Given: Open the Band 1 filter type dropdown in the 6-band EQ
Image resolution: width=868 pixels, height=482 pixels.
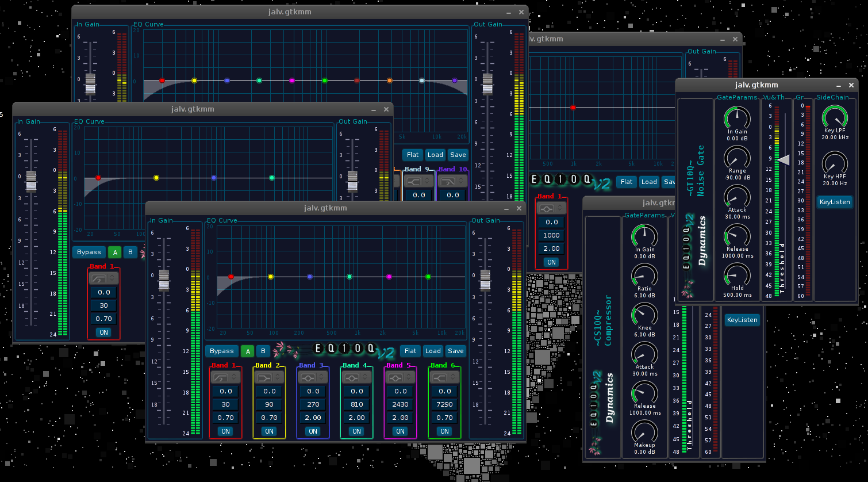Looking at the screenshot, I should point(225,377).
